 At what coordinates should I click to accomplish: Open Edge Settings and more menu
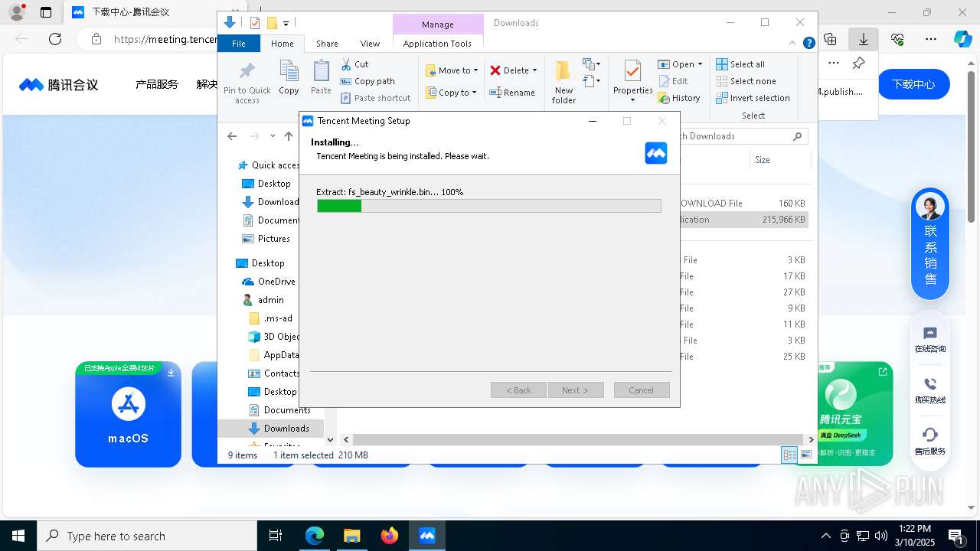931,39
